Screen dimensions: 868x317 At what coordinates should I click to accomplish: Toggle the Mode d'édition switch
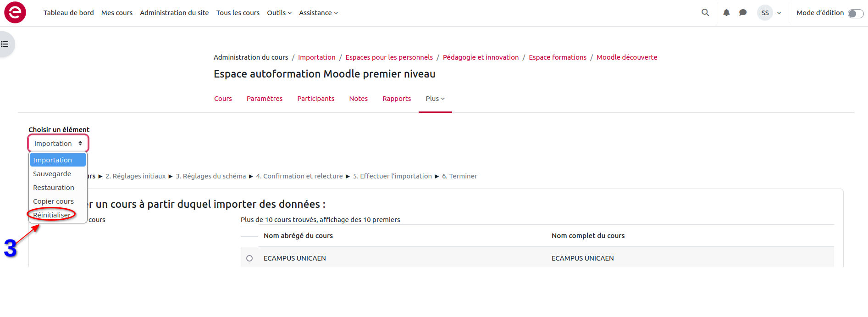click(x=855, y=13)
